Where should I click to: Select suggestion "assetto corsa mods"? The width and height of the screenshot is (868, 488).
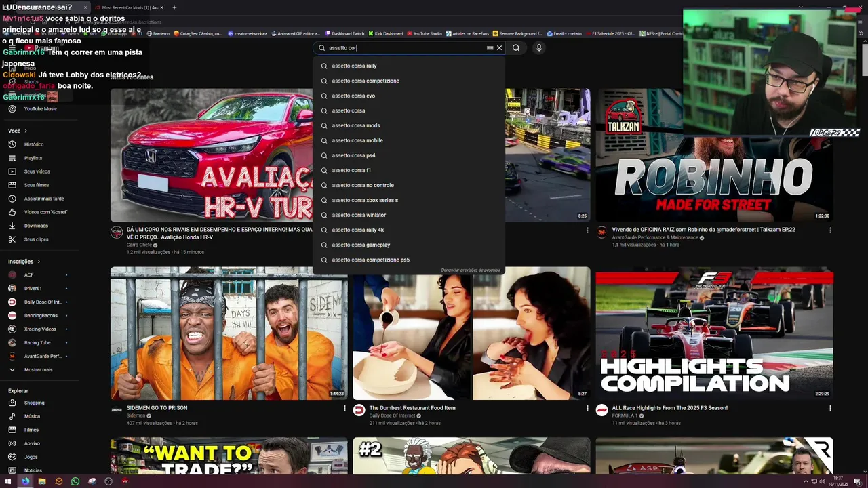tap(409, 125)
